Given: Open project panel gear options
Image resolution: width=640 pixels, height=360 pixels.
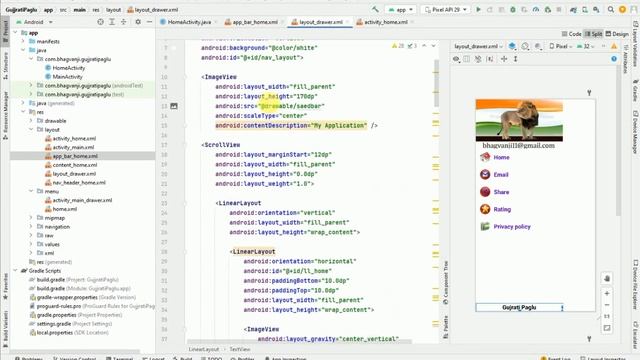Looking at the screenshot, I should coord(138,22).
